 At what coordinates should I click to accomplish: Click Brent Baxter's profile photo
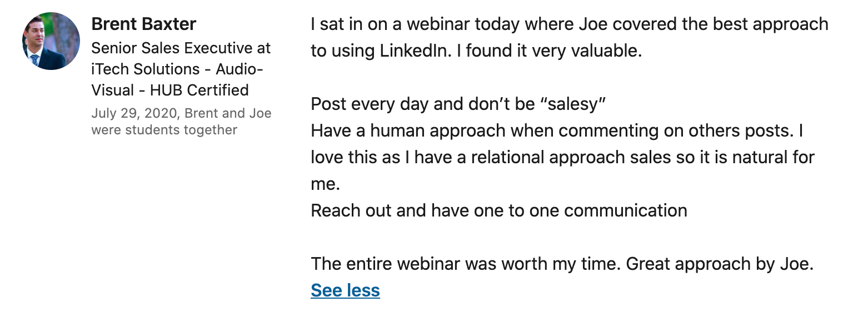coord(51,41)
